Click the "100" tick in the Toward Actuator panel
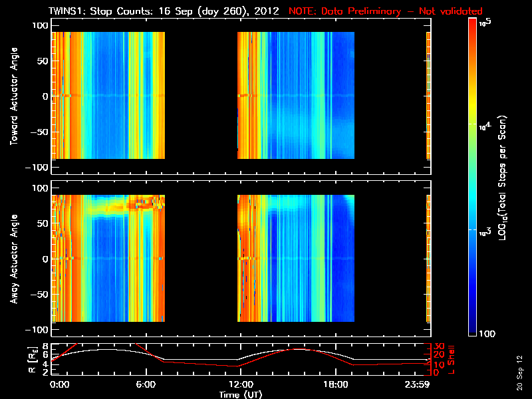532x399 pixels. (40, 25)
